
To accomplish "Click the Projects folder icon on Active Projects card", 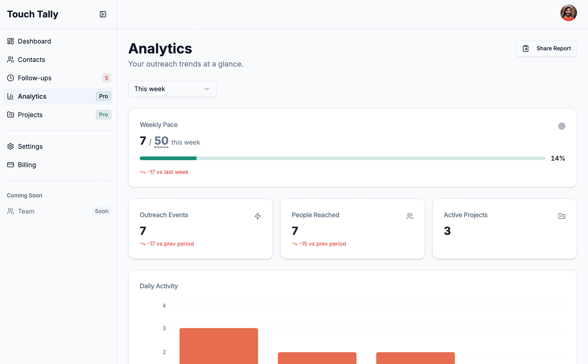I will click(562, 216).
